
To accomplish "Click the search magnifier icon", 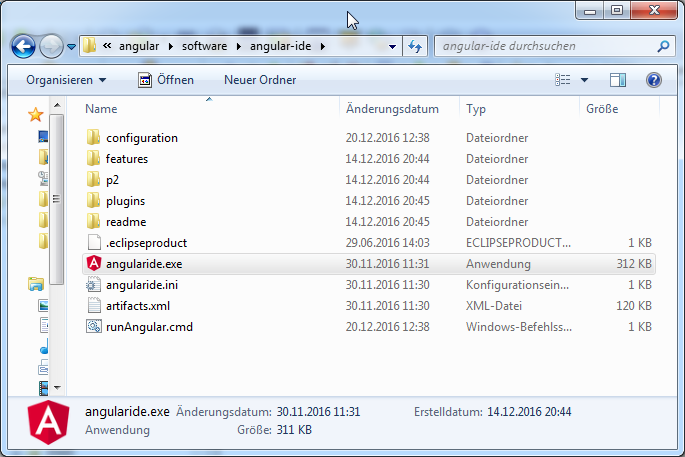I will 663,46.
